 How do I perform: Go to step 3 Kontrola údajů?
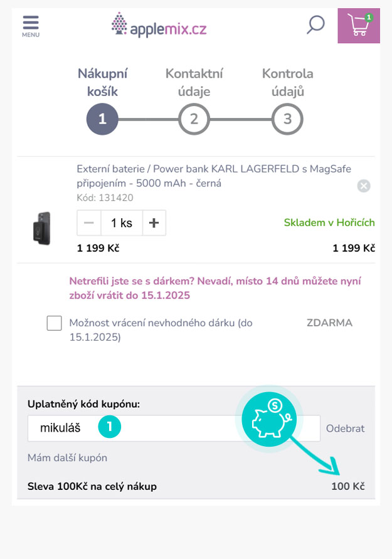(x=287, y=119)
